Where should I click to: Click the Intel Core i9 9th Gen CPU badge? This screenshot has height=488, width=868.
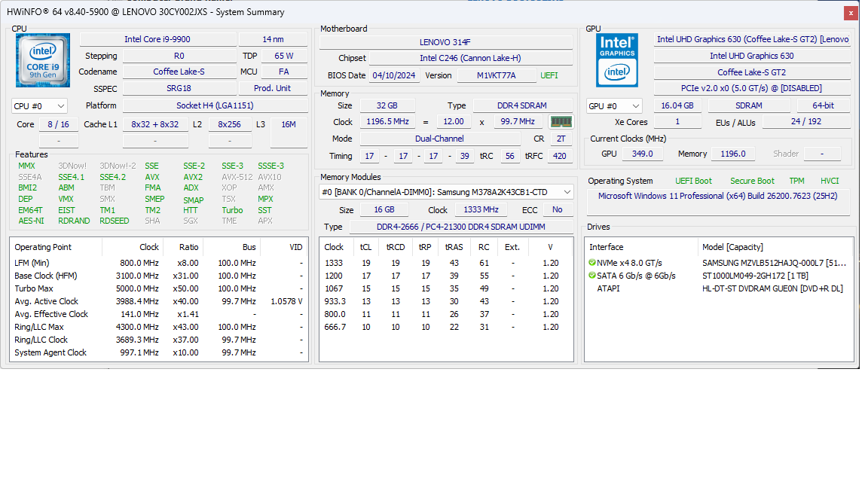click(x=42, y=60)
